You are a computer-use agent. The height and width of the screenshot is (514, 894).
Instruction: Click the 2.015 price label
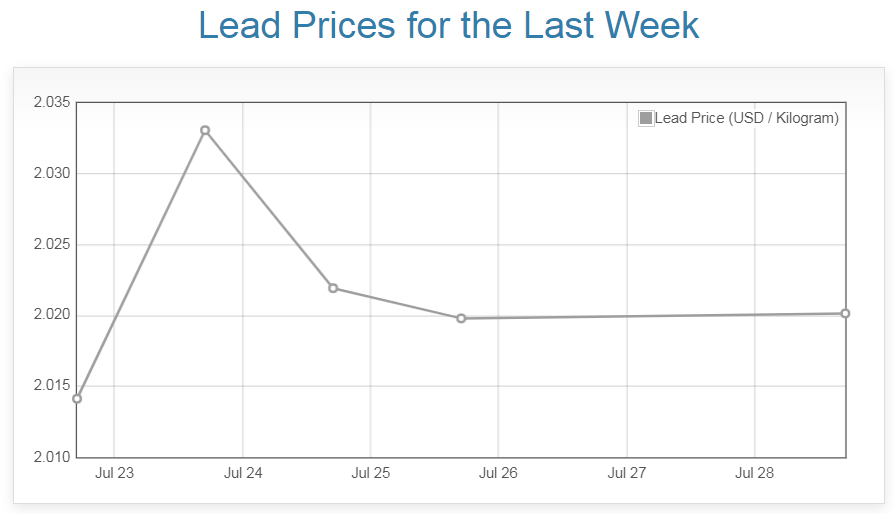[50, 386]
